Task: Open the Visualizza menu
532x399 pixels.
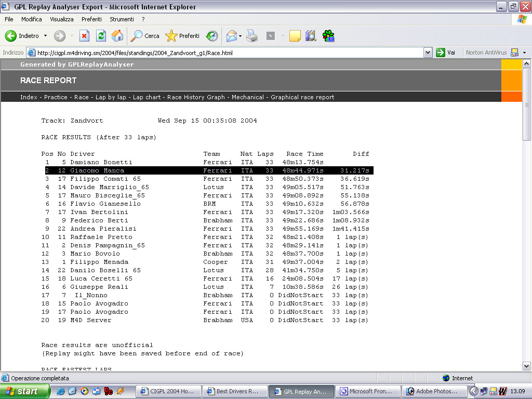Action: pos(62,19)
